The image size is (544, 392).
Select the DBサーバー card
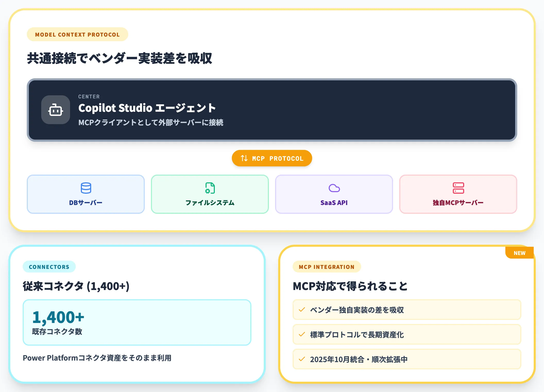[x=86, y=194]
